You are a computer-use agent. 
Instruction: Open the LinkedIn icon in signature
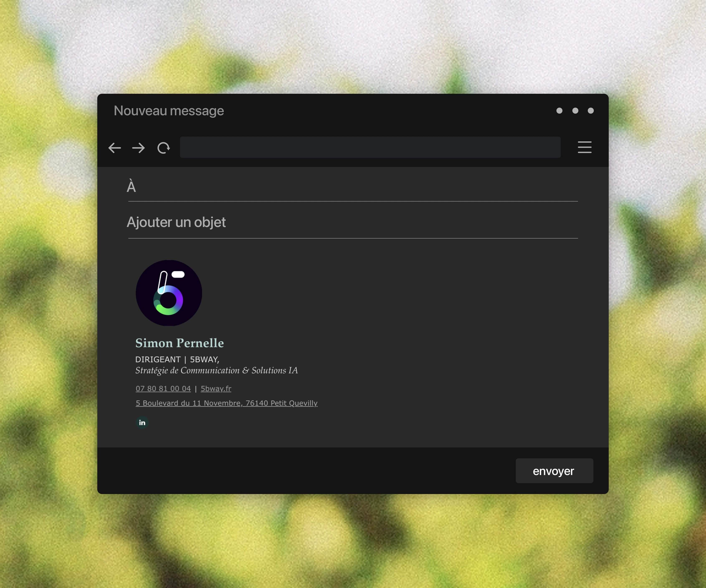click(142, 423)
